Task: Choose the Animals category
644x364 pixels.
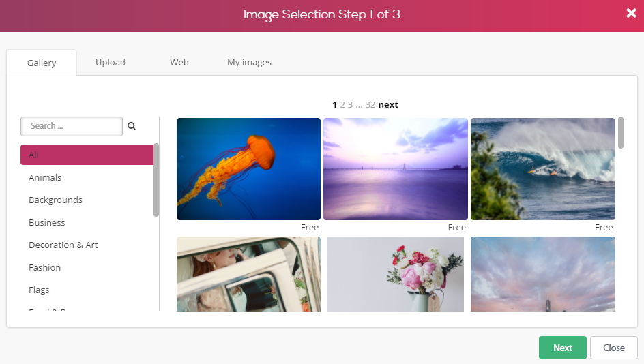Action: pyautogui.click(x=45, y=177)
